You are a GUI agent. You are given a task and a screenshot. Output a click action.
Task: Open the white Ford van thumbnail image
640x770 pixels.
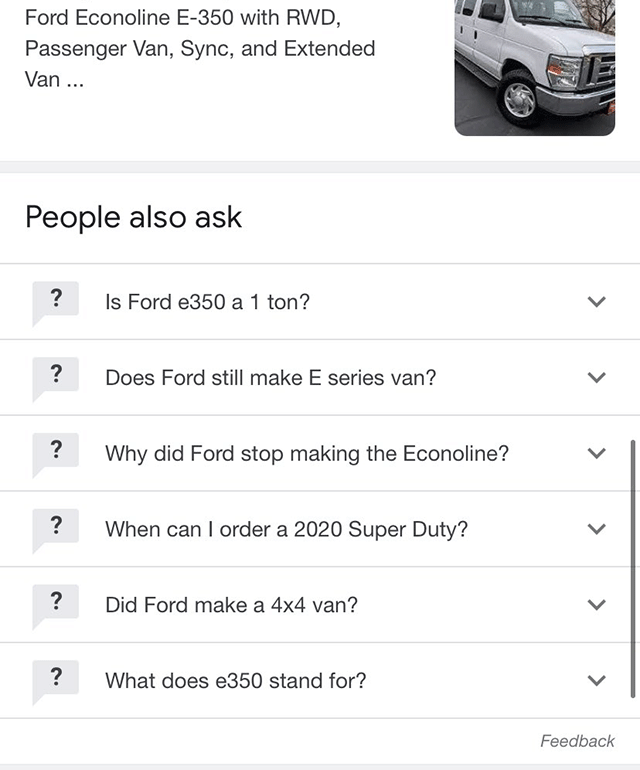pyautogui.click(x=534, y=66)
